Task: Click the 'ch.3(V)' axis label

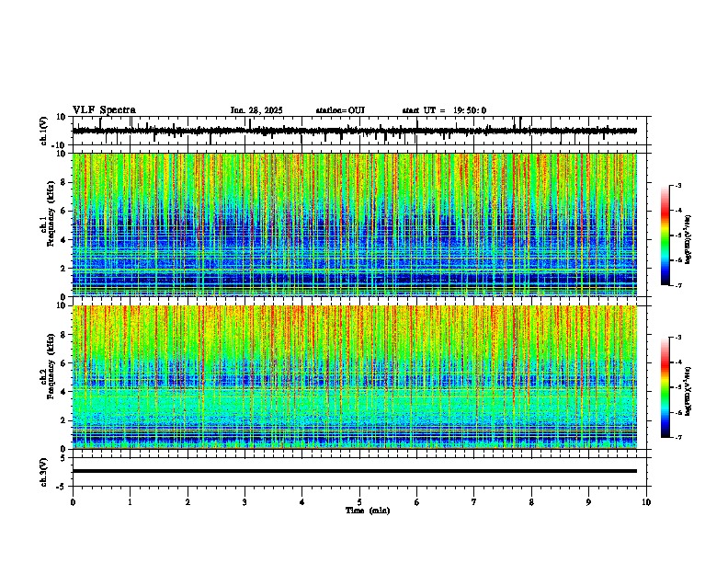Action: [44, 472]
